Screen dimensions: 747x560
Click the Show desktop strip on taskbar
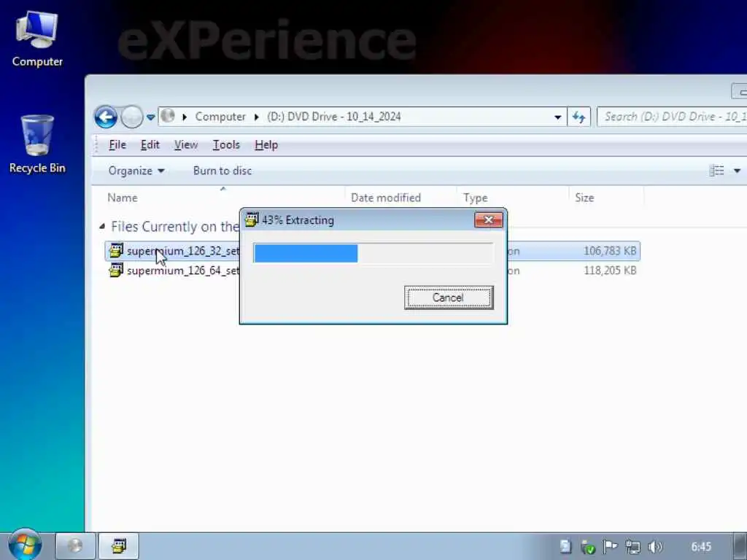click(x=741, y=546)
